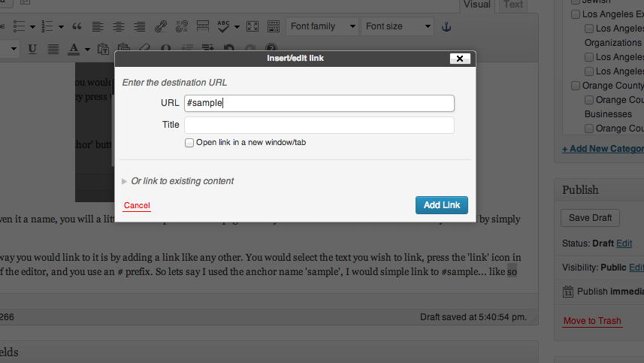Align text right
Viewport: 644px width, 363px height.
click(140, 26)
